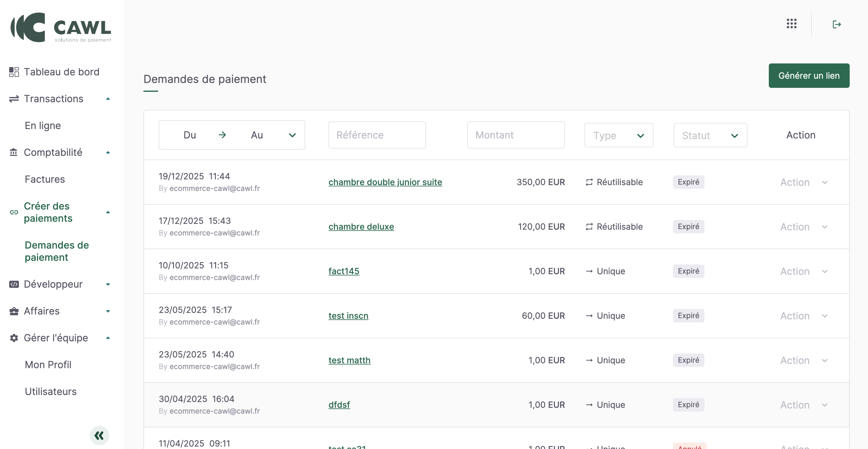Screen dimensions: 868x449
Task: Collapse the Transactions menu section
Action: (x=108, y=99)
